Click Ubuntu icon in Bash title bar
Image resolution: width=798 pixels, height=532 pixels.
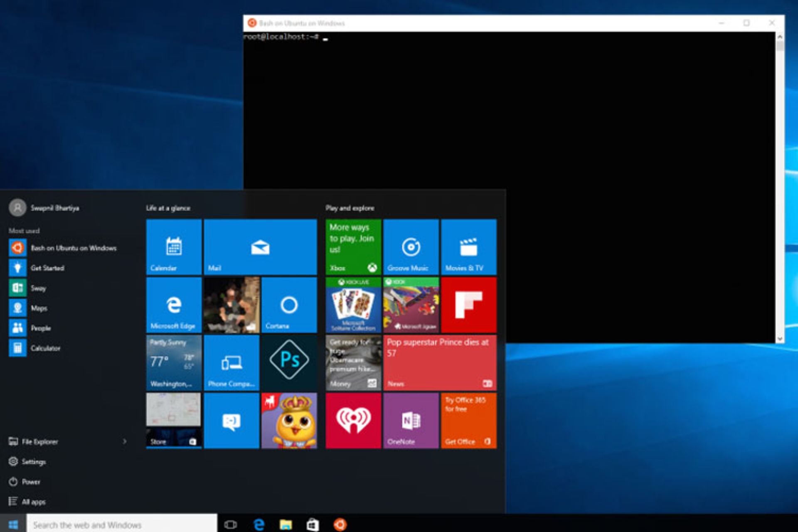tap(251, 23)
